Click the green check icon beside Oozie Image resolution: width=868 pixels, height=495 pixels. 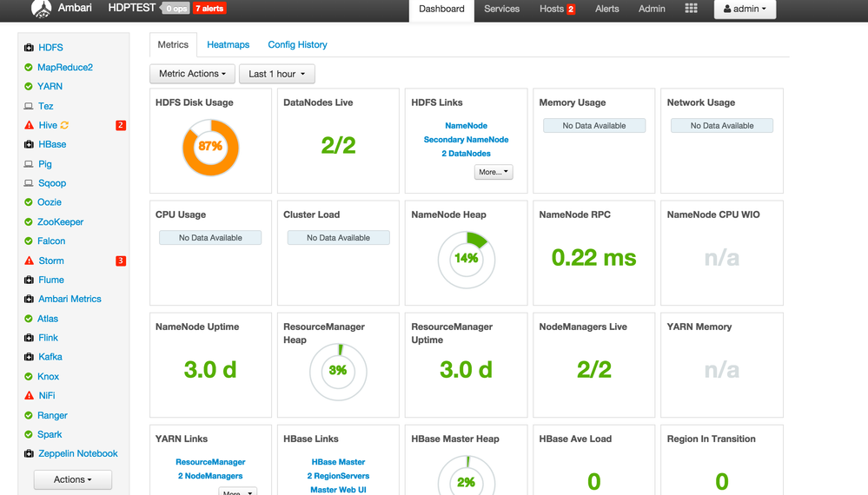point(28,202)
